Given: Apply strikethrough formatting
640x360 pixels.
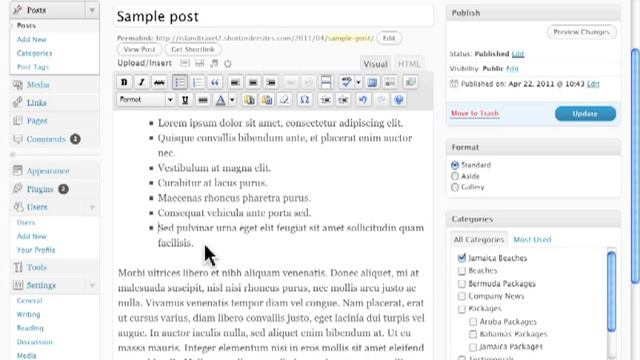Looking at the screenshot, I should coord(159,82).
